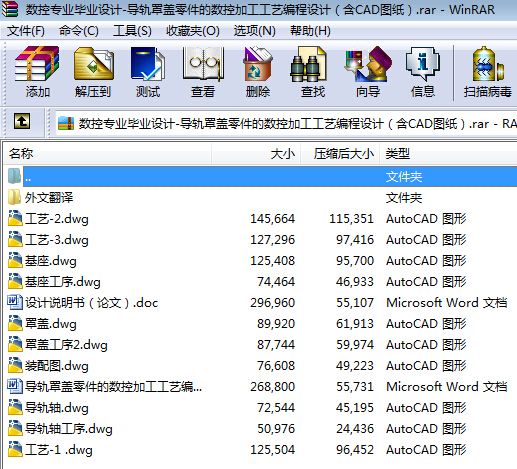Sort by 名称 column header
517x469 pixels.
click(x=108, y=154)
